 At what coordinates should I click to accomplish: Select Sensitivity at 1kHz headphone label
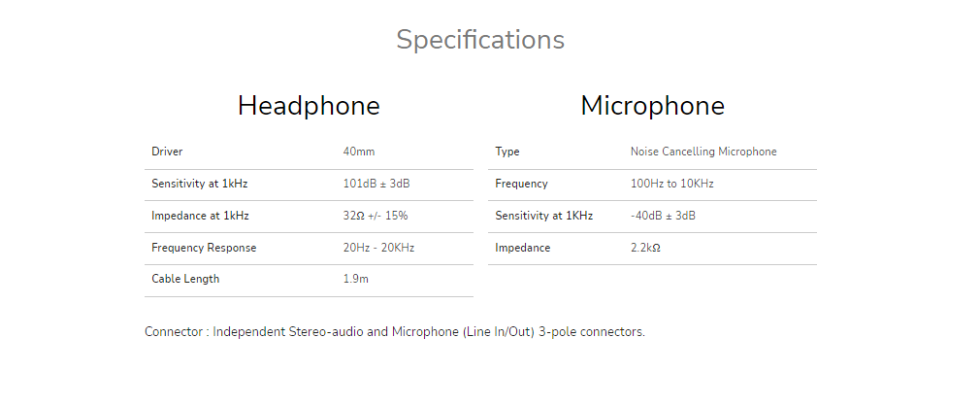click(x=200, y=184)
